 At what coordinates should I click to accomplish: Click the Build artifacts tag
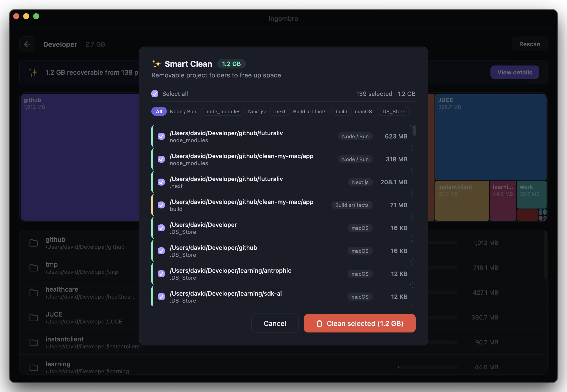pos(352,205)
